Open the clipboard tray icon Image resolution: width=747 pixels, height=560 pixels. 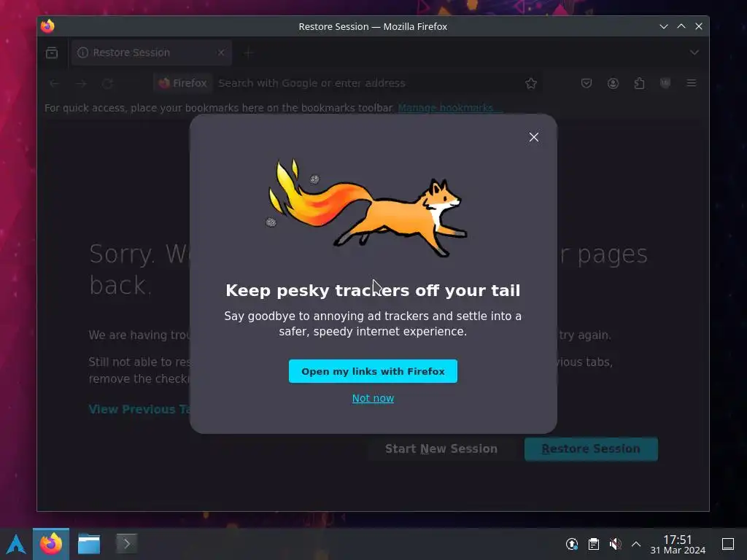(593, 544)
